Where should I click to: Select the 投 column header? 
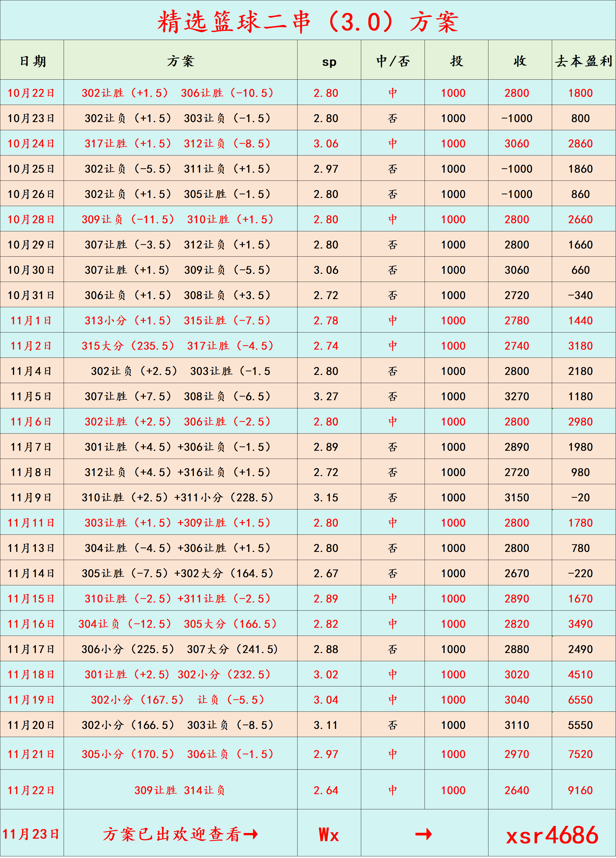[456, 61]
